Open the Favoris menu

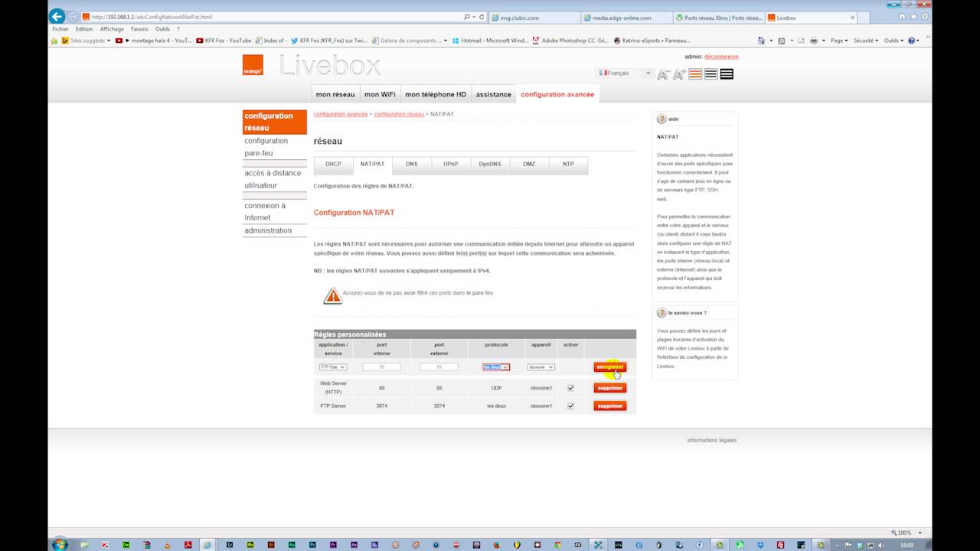coord(139,29)
